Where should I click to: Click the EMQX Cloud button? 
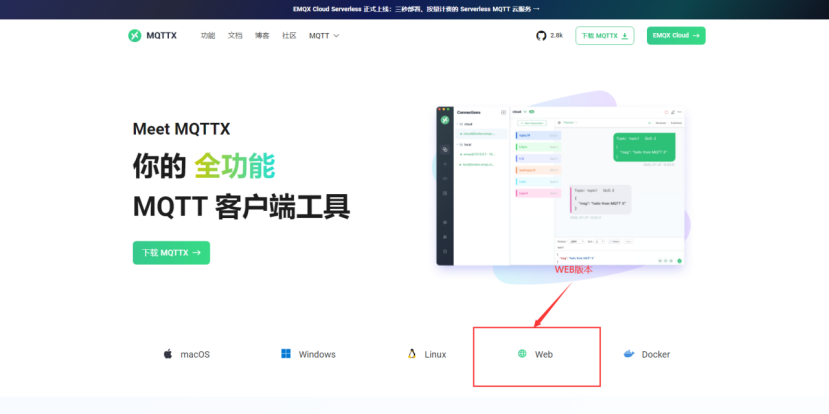point(676,35)
